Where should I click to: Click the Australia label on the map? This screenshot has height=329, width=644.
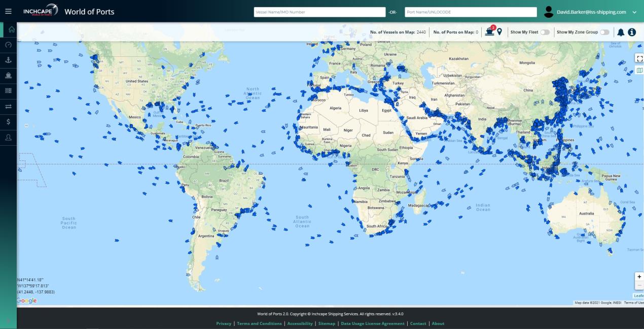[x=586, y=213]
